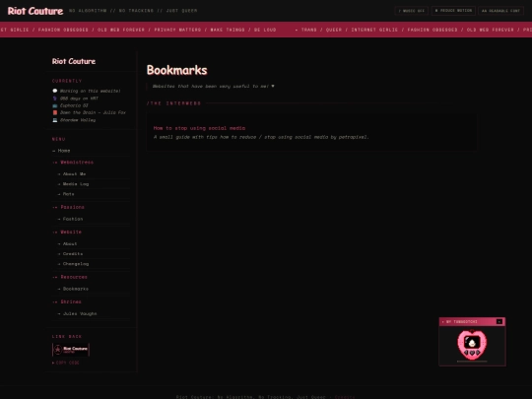
Task: Switch on the Readable Font option
Action: pyautogui.click(x=500, y=11)
